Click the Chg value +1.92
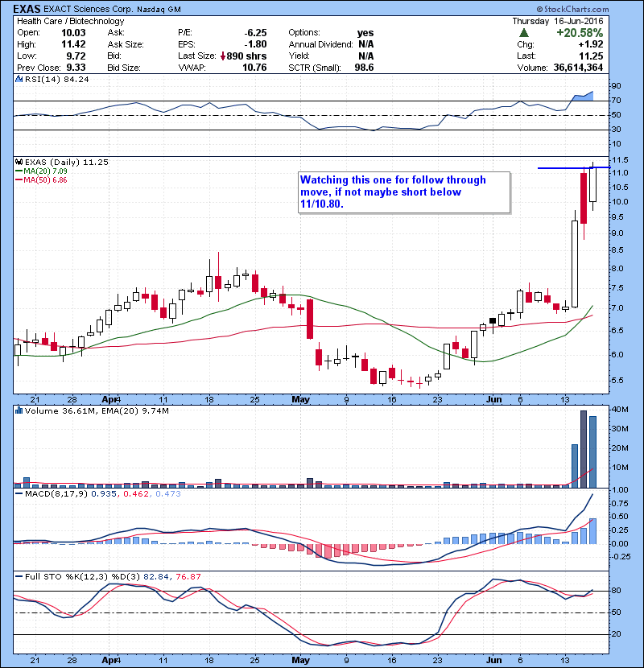Image resolution: width=644 pixels, height=668 pixels. tap(591, 44)
